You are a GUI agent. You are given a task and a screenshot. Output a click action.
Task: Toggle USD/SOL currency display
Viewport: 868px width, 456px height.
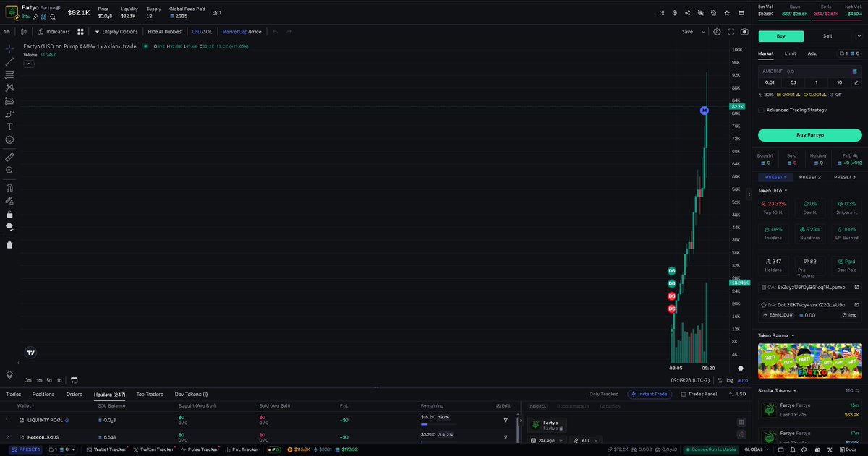point(202,32)
